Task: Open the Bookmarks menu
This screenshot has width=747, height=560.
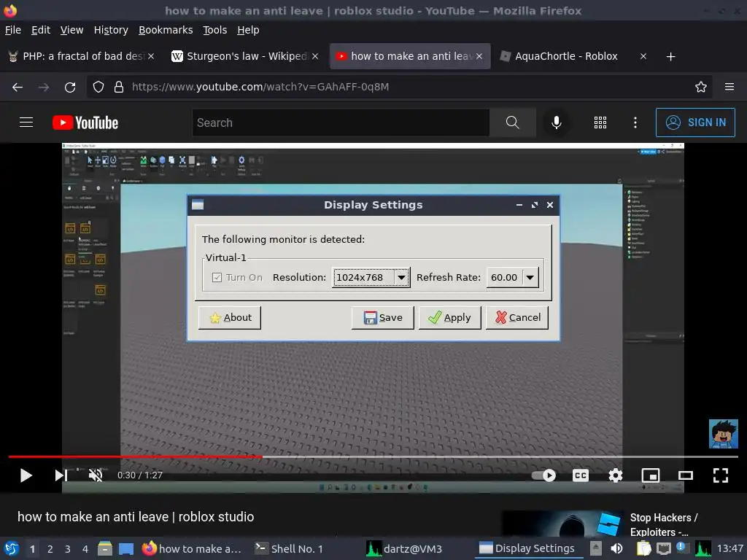Action: pyautogui.click(x=166, y=30)
